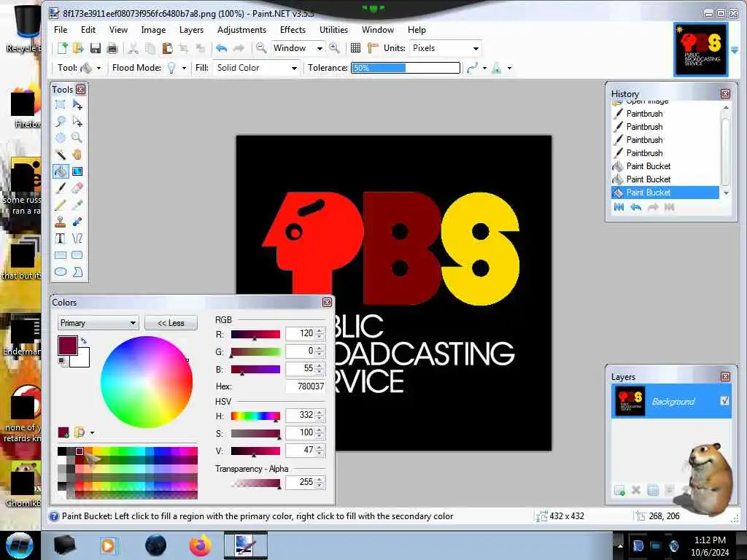Click the Windows Start button
Image resolution: width=747 pixels, height=560 pixels.
coord(18,545)
